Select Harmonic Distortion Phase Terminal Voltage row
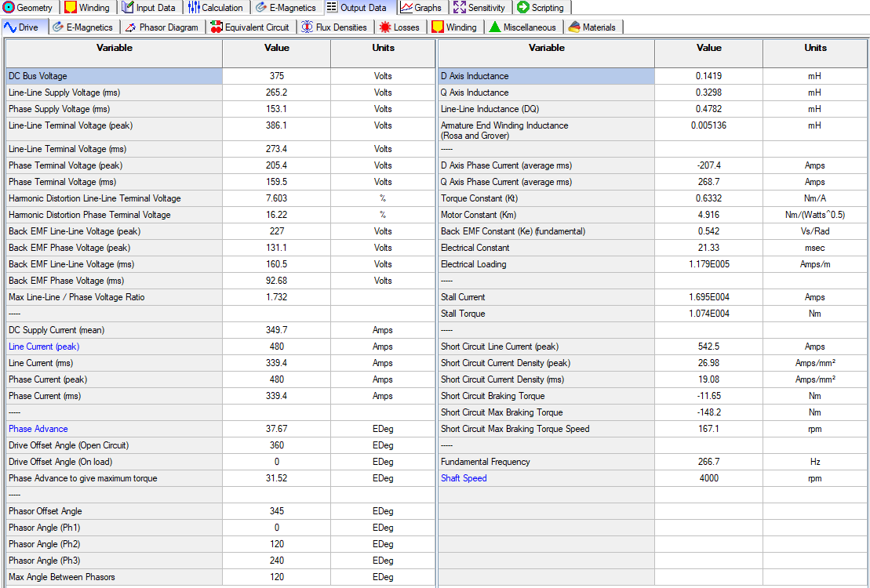The image size is (870, 588). (x=220, y=215)
